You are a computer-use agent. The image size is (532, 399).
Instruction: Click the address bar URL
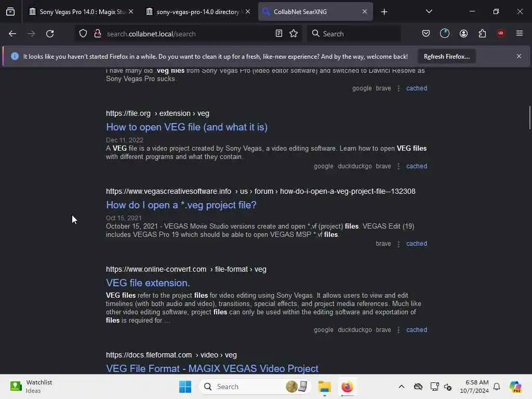click(151, 34)
